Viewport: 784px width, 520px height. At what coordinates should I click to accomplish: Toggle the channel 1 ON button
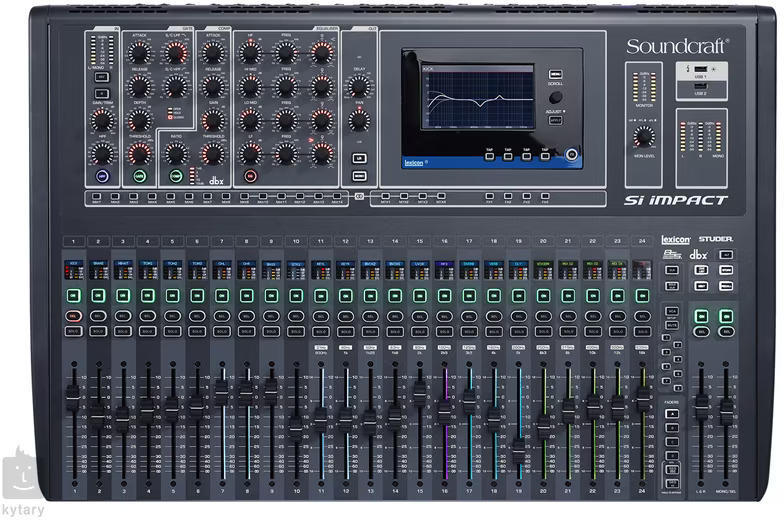74,296
